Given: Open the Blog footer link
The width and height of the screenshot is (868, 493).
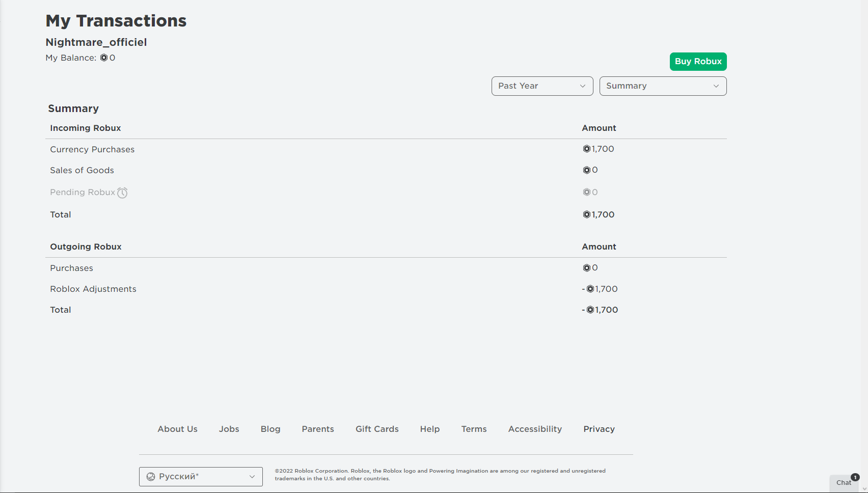Looking at the screenshot, I should tap(270, 429).
